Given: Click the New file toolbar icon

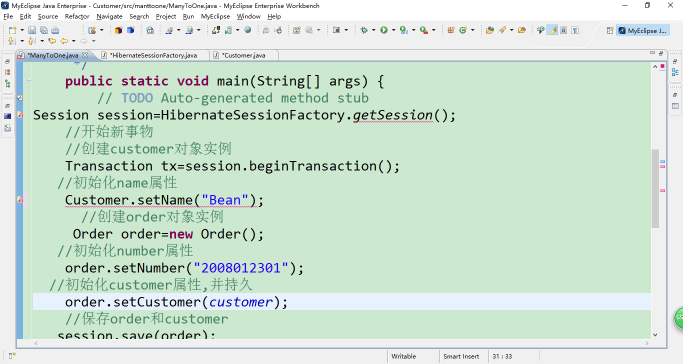Looking at the screenshot, I should 12,30.
